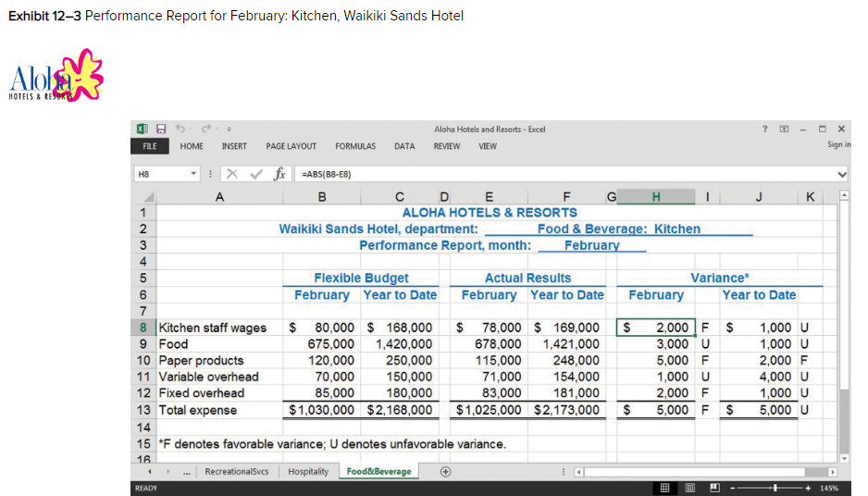Screen dimensions: 868x496
Task: Click the next sheet navigation arrow
Action: click(x=168, y=472)
